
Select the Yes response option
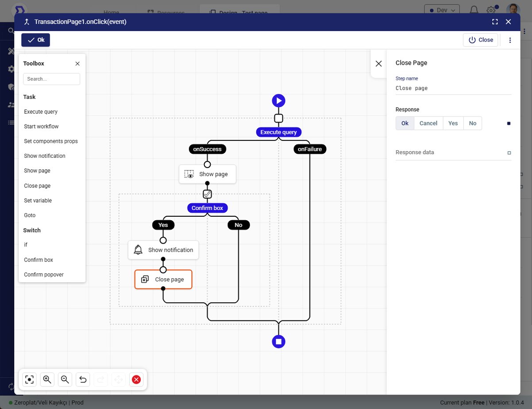[x=453, y=123]
